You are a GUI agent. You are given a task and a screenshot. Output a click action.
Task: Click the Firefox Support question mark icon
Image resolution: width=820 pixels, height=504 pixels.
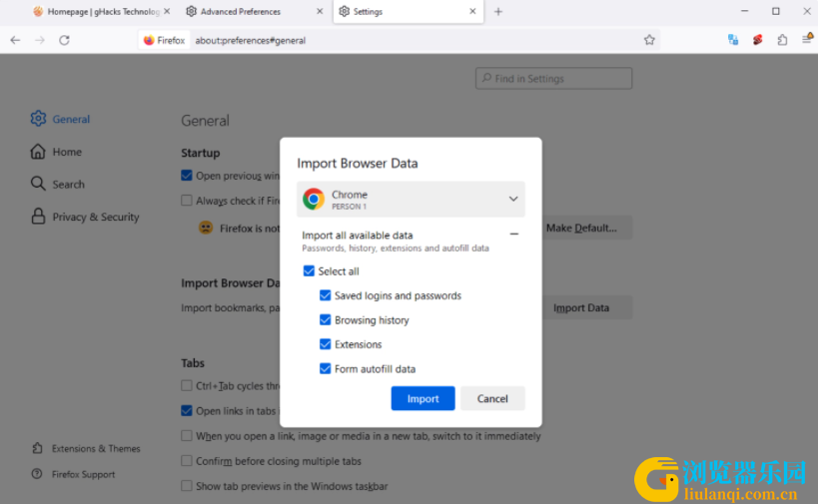pyautogui.click(x=37, y=474)
